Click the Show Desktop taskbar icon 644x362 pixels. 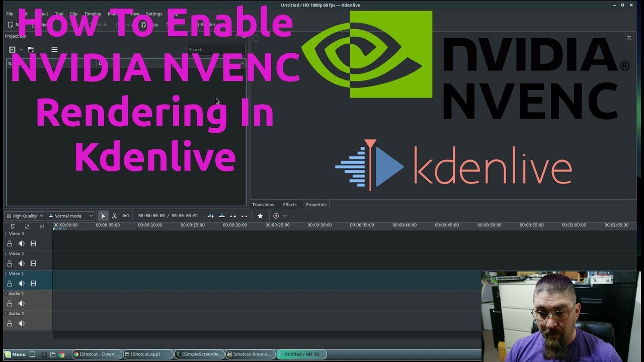click(32, 354)
